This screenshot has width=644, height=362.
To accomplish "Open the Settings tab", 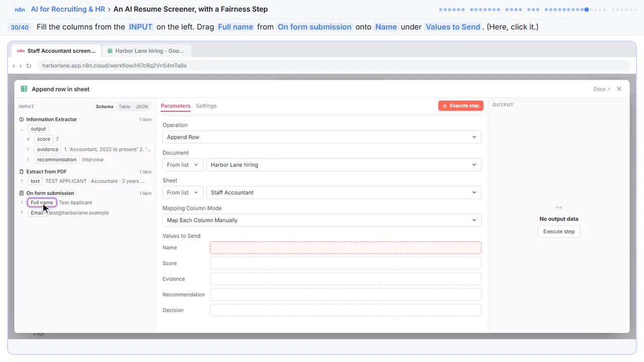I will tap(206, 106).
